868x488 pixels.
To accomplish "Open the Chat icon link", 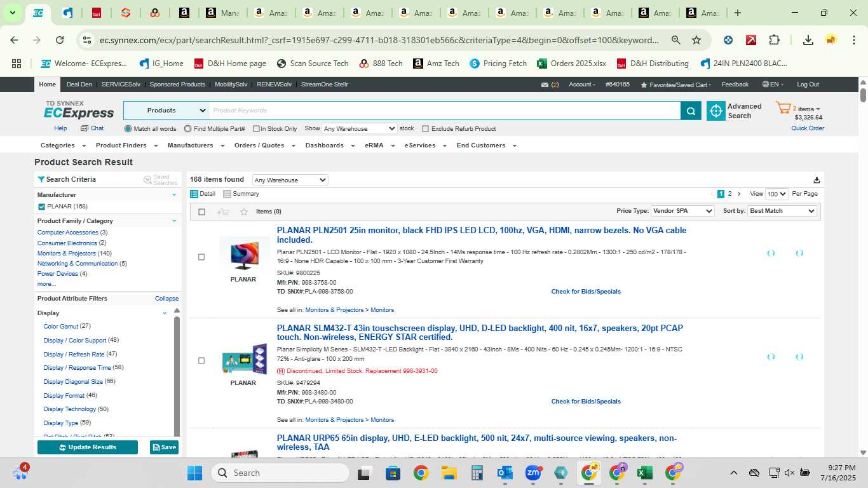I will click(x=85, y=128).
